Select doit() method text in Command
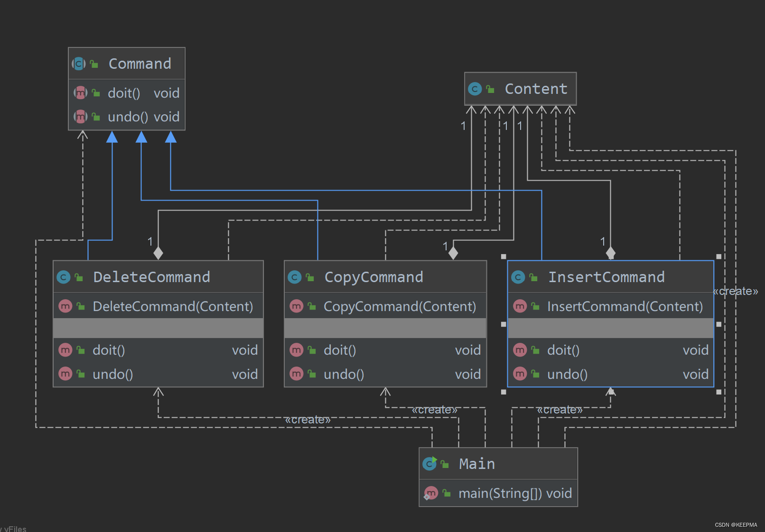The image size is (765, 532). click(x=124, y=93)
